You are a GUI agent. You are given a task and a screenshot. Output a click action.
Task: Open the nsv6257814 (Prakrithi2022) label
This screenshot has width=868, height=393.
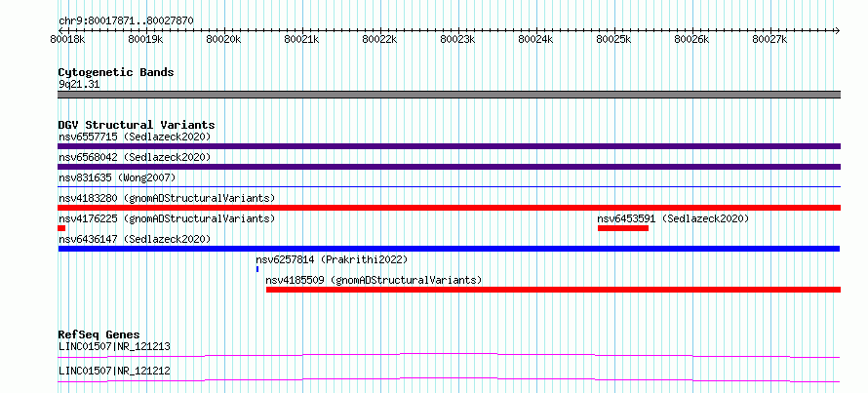[x=332, y=259]
